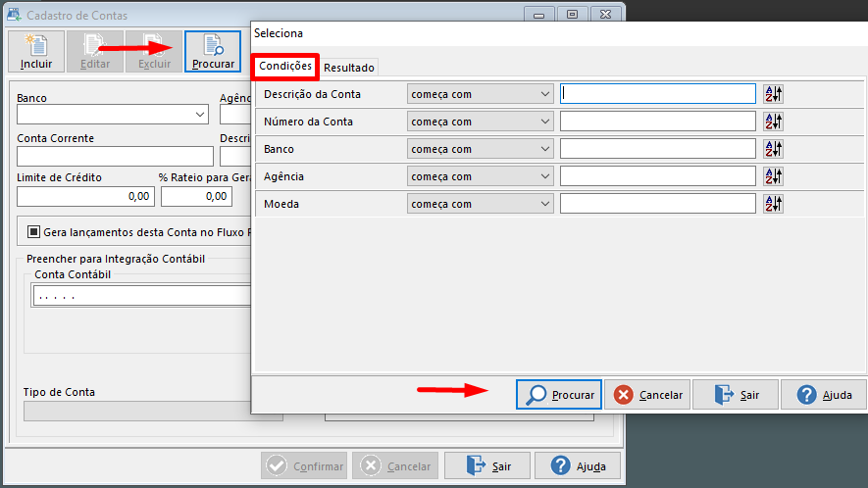The image size is (868, 488).
Task: Open condition dropdown in Agência search row
Action: coord(480,176)
